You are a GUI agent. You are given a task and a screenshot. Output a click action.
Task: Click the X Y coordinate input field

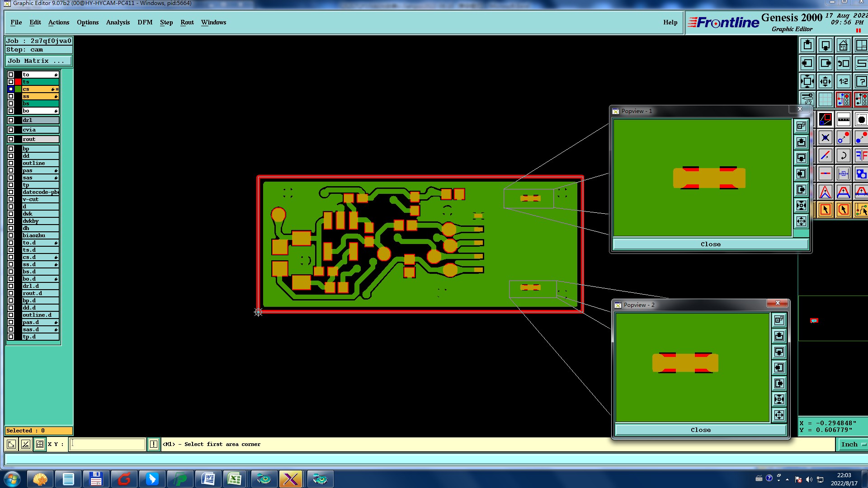[x=108, y=445]
